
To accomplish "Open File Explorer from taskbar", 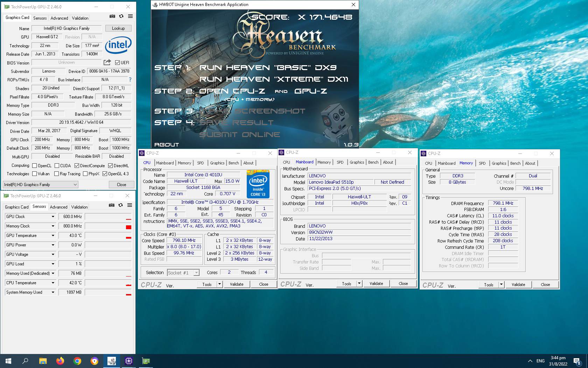I will (x=43, y=361).
